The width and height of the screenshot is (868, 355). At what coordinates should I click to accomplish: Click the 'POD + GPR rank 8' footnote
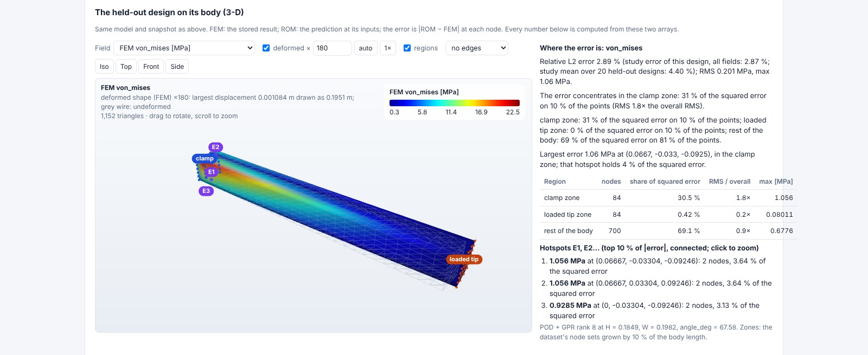(x=656, y=332)
